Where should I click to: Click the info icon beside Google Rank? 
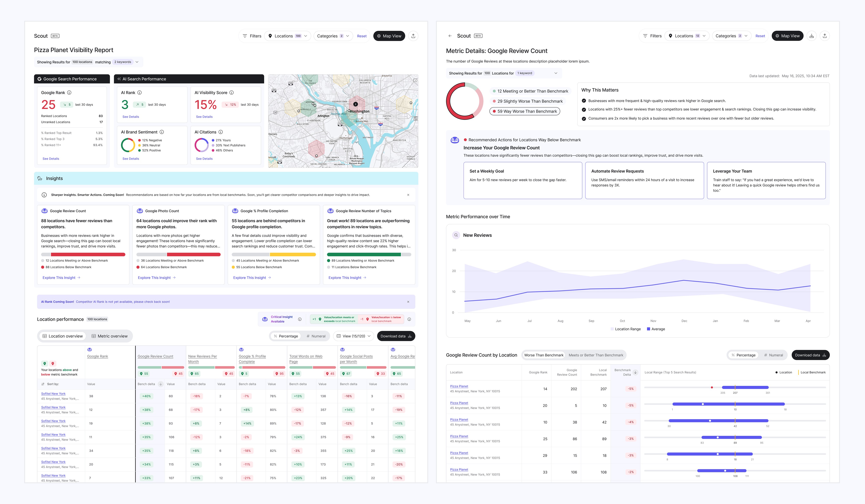click(x=69, y=93)
